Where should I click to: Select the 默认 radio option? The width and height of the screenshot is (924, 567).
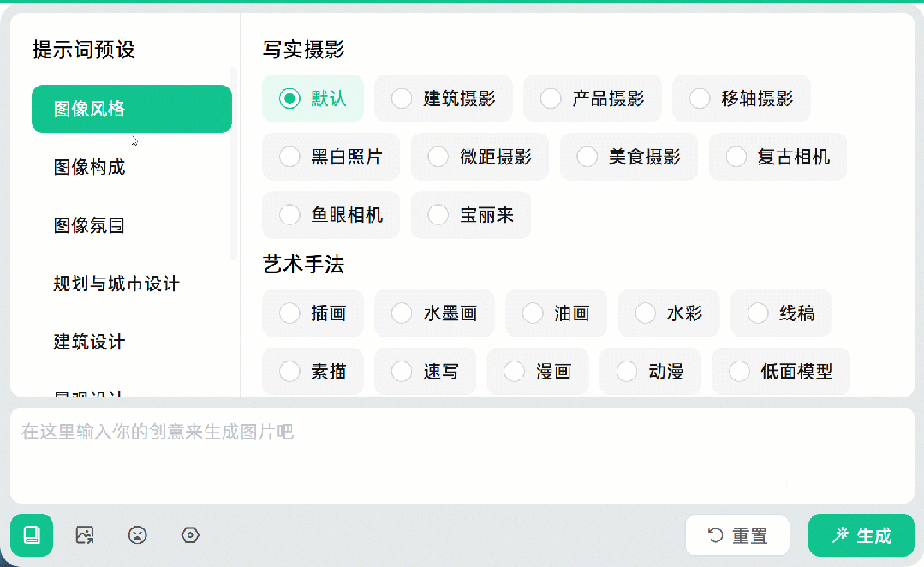[313, 98]
